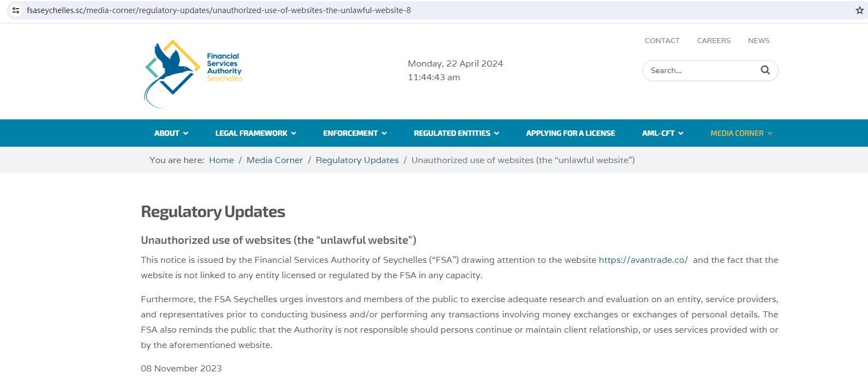Open the Contact page link
The height and width of the screenshot is (385, 868).
click(661, 41)
